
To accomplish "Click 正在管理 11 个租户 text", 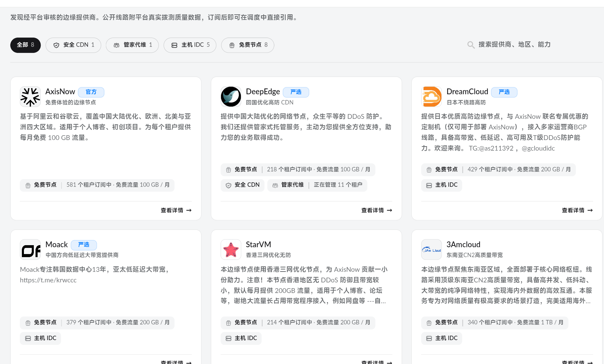I will (338, 185).
